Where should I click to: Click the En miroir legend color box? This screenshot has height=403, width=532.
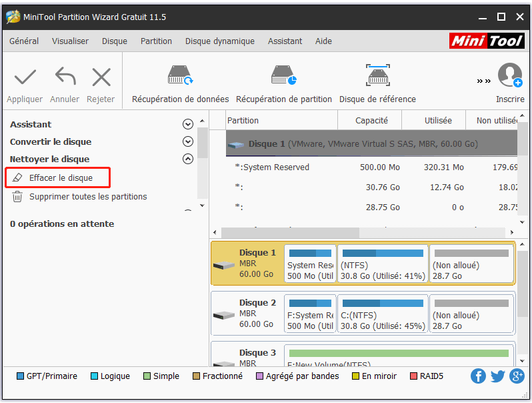coord(355,376)
